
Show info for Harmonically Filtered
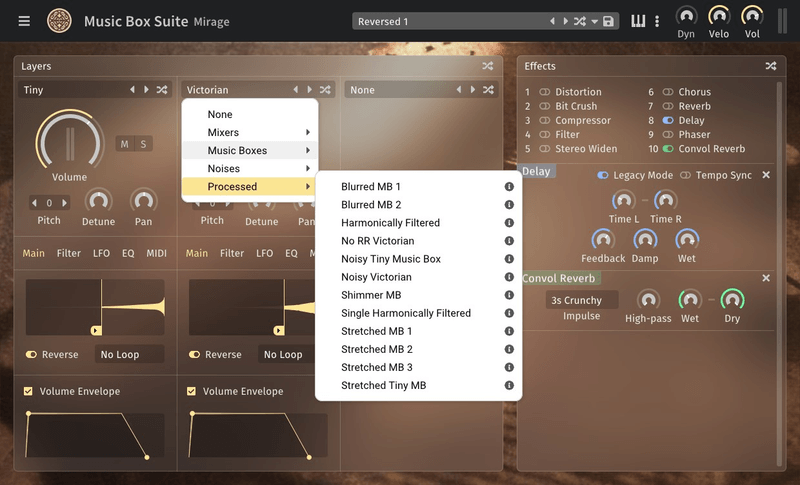click(x=509, y=223)
